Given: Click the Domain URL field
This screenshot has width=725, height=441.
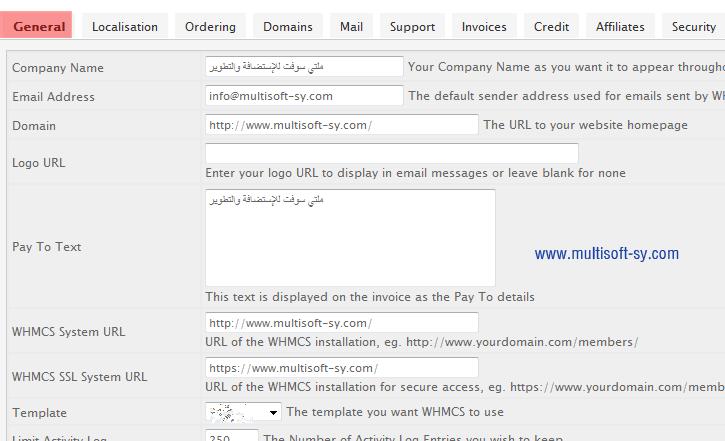Looking at the screenshot, I should (342, 125).
